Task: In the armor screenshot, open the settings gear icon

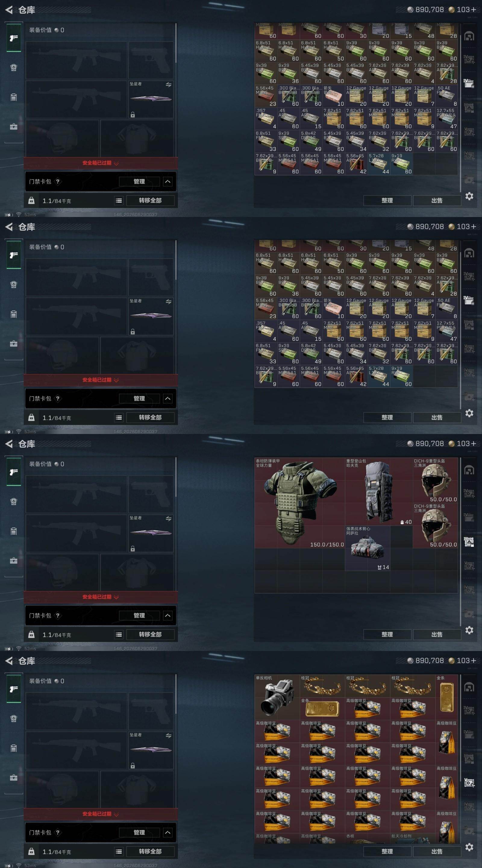Action: click(x=469, y=630)
